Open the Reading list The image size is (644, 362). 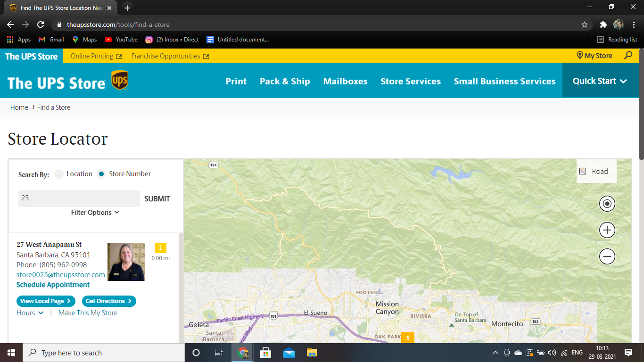(617, 40)
